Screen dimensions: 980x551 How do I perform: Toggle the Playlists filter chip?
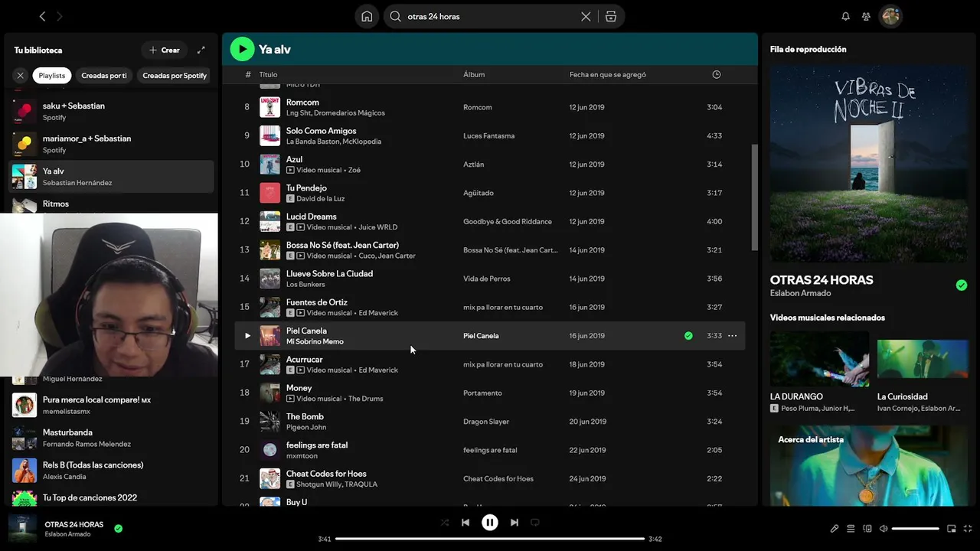tap(52, 75)
